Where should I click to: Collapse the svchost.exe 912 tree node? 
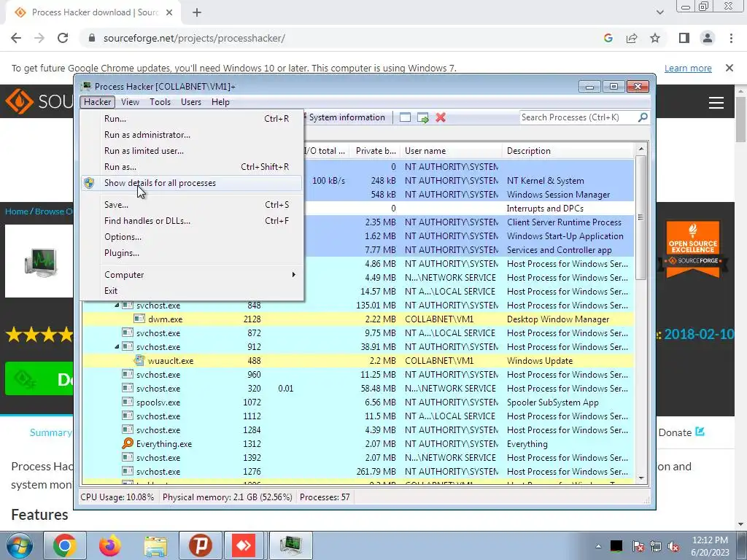tap(117, 346)
